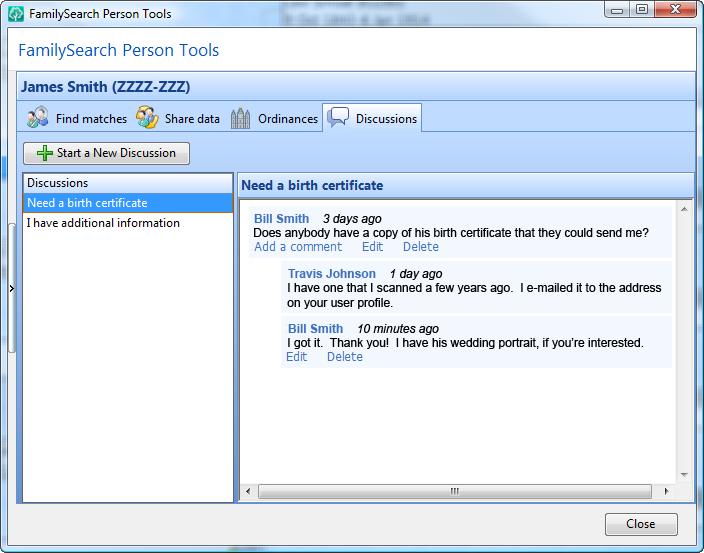Maximize the FamilySearch Person Tools window

pyautogui.click(x=642, y=10)
